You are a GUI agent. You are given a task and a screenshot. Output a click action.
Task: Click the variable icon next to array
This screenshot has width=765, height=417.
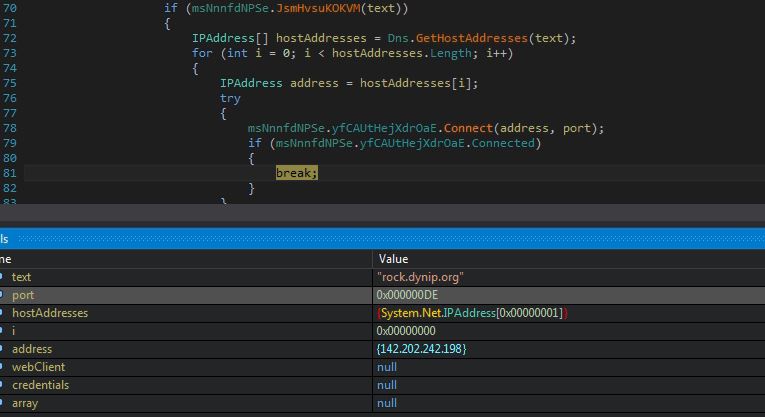[x=3, y=403]
